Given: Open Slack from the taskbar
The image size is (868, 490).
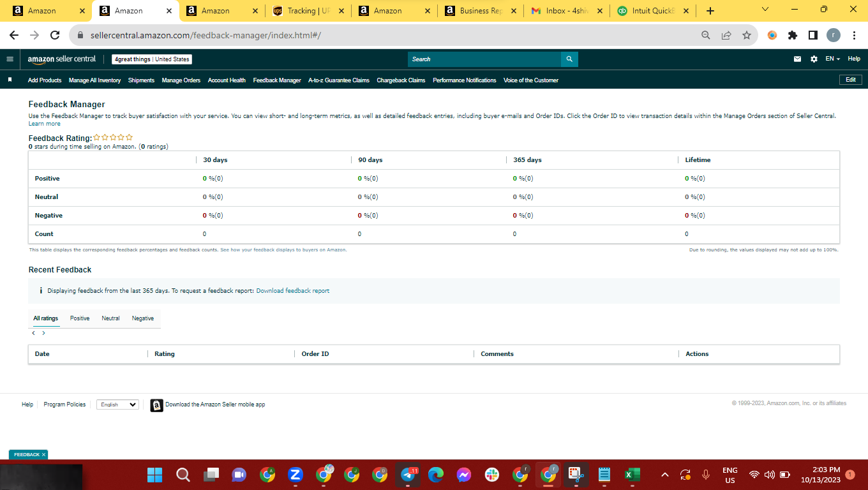Looking at the screenshot, I should pyautogui.click(x=492, y=475).
